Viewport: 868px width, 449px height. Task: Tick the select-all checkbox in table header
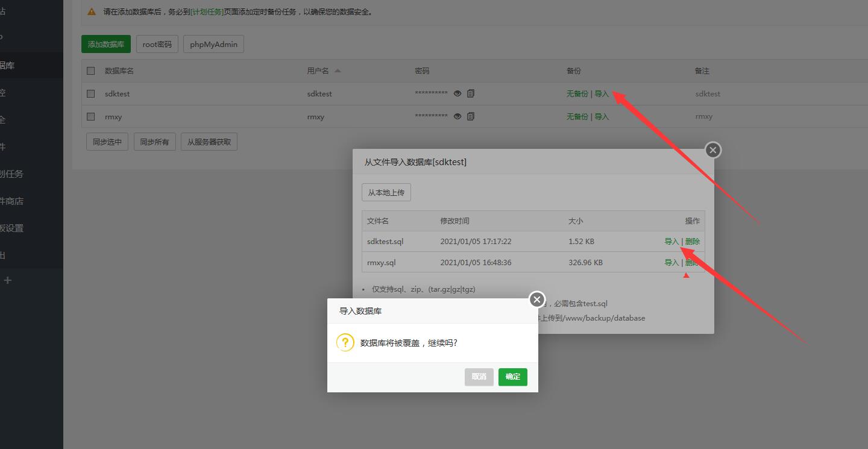point(91,71)
